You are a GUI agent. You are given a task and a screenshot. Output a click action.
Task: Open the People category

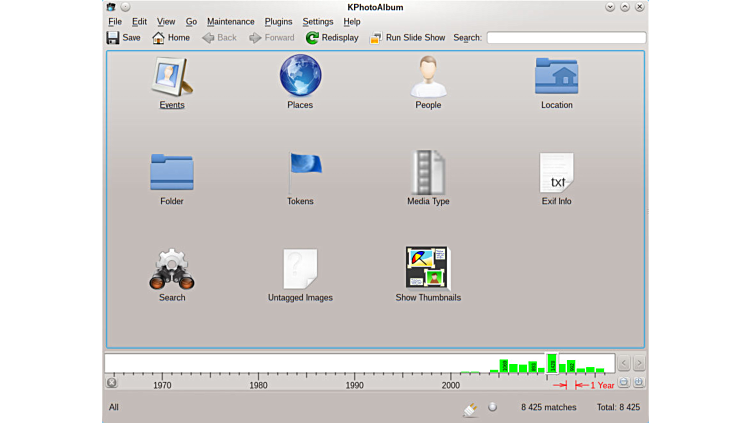point(428,77)
